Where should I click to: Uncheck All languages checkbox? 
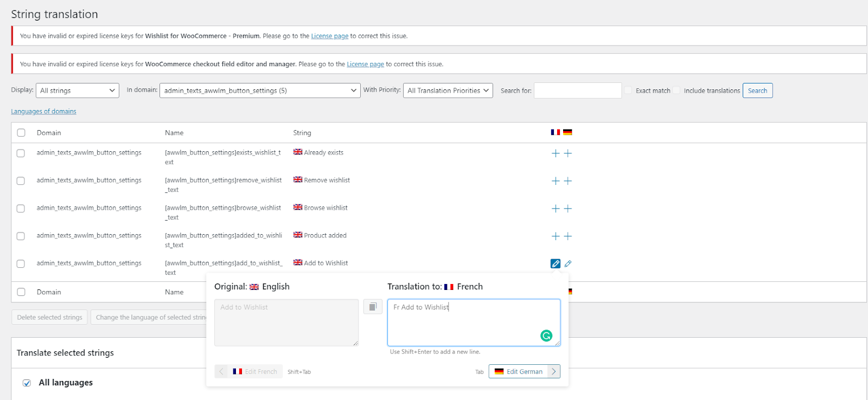click(x=27, y=383)
